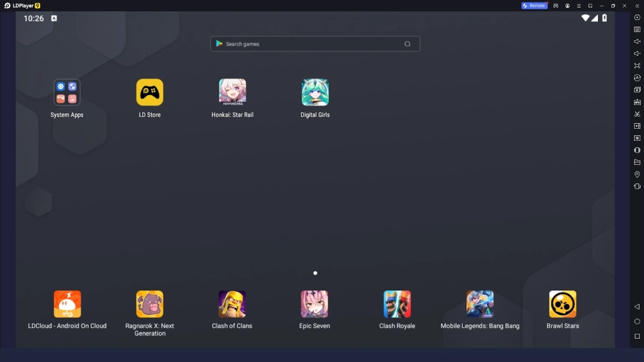Viewport: 644px width, 362px height.
Task: Increase volume using sidebar speaker plus icon
Action: click(x=637, y=41)
